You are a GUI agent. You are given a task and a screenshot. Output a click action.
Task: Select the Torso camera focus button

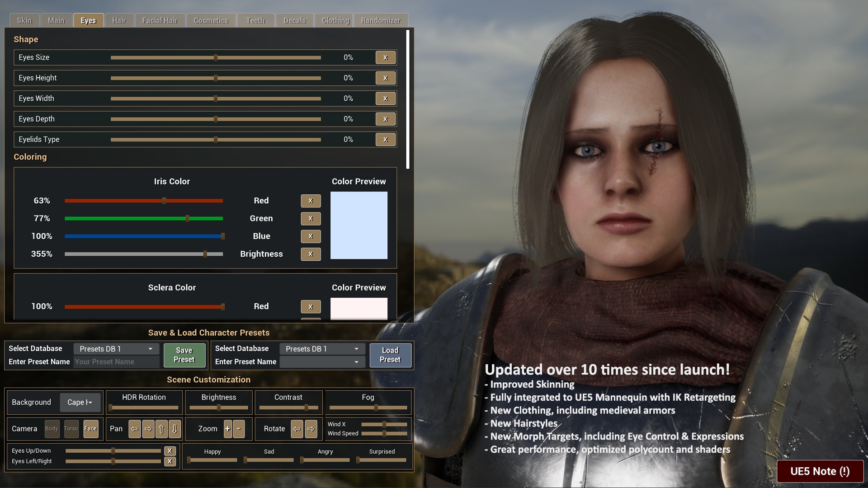pos(71,428)
